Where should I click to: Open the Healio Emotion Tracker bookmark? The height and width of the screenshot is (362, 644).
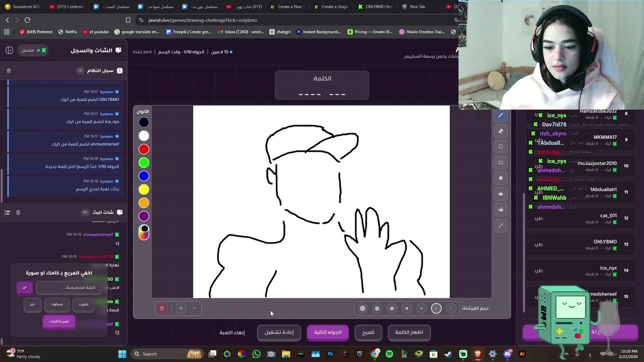point(422,32)
